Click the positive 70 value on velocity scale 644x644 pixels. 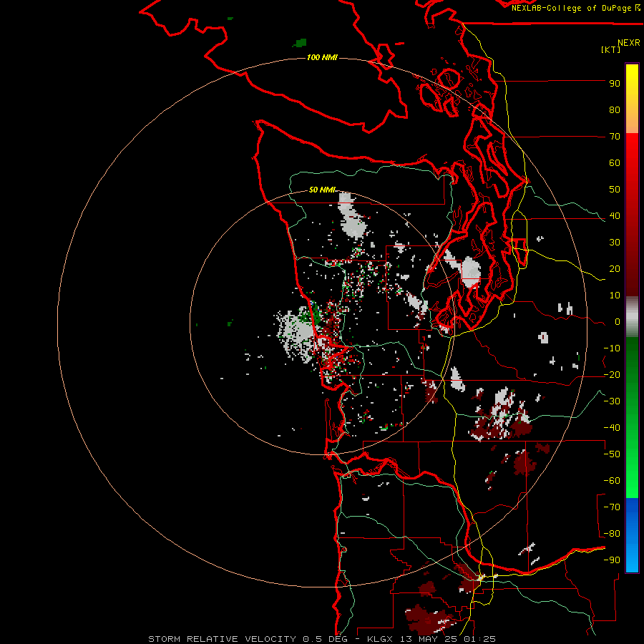pyautogui.click(x=615, y=137)
